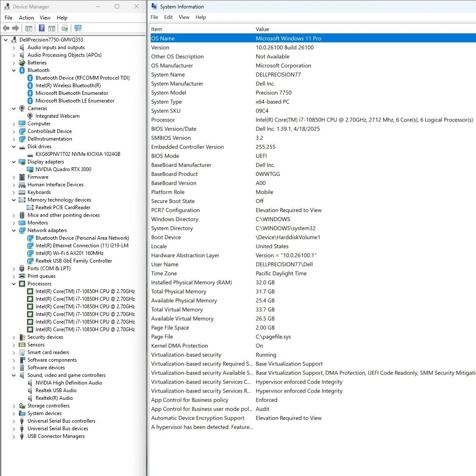Select NVIDIA High Definition Audio

coord(69,383)
